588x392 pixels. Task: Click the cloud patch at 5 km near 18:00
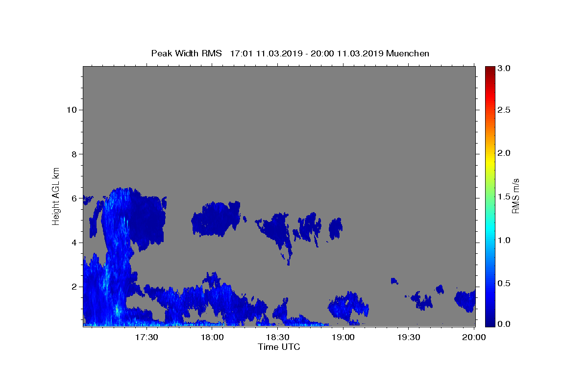click(217, 219)
